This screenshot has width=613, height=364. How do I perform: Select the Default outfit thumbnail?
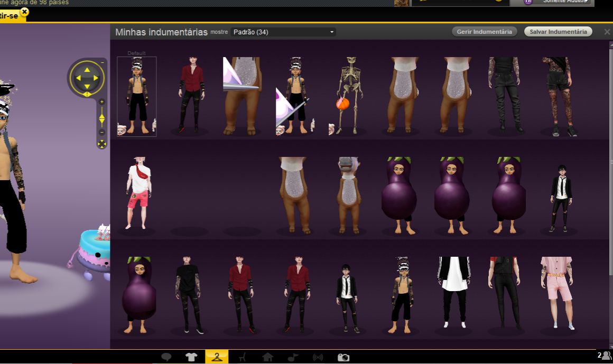[136, 96]
